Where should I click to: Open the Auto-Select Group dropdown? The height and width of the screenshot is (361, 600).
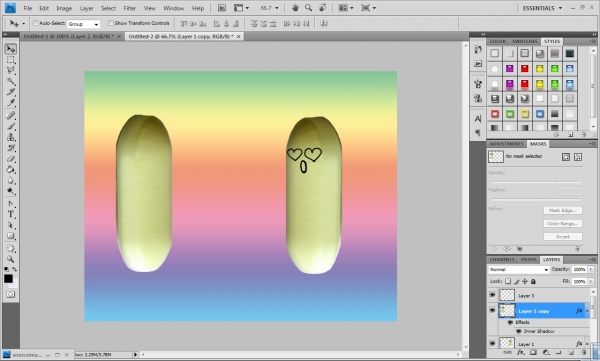pos(83,24)
